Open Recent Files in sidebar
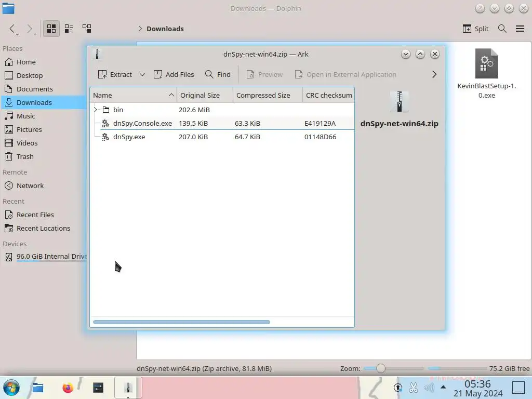This screenshot has height=399, width=532. pyautogui.click(x=44, y=215)
